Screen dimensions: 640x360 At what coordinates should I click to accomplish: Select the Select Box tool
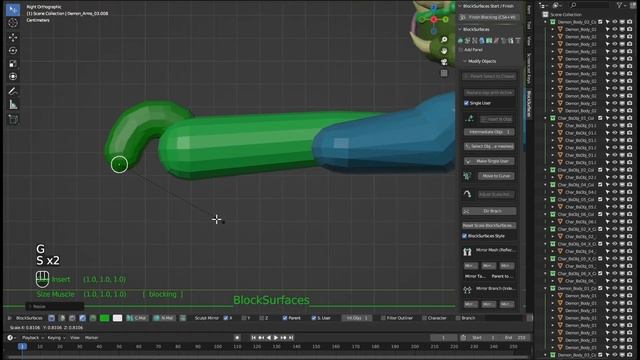click(x=13, y=9)
